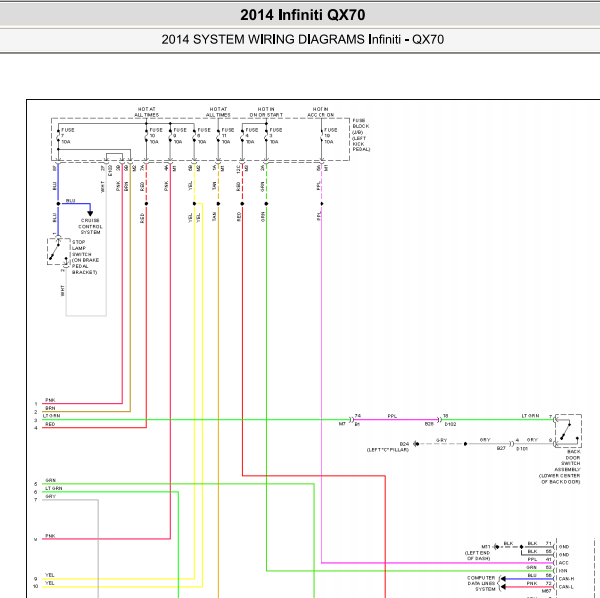
Task: Click 'HOT AT ALL TIMES' label above fuse 11
Action: 218,112
